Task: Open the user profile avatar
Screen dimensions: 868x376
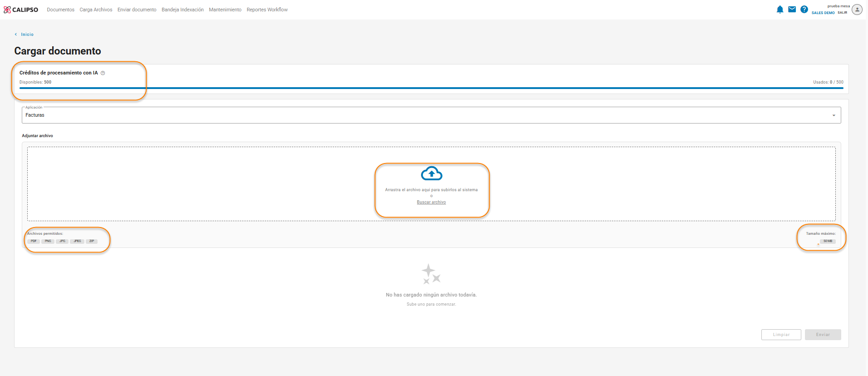Action: click(857, 10)
